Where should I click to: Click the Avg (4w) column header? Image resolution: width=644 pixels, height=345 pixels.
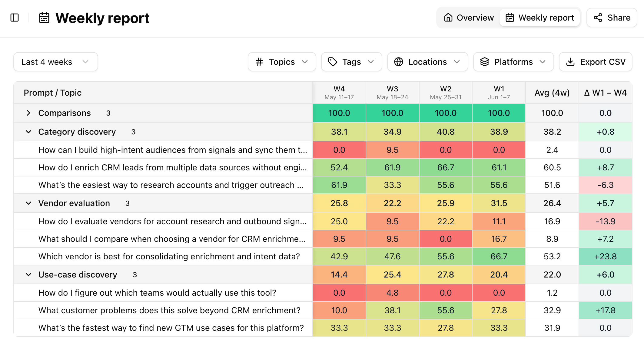tap(552, 93)
